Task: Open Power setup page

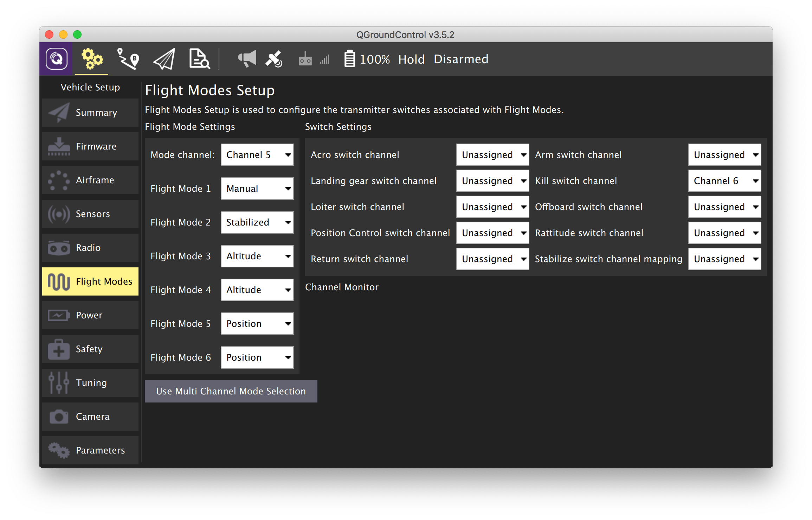Action: coord(90,315)
